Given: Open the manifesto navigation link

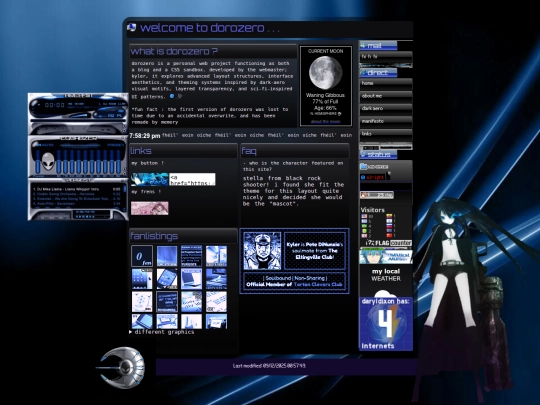Looking at the screenshot, I should pyautogui.click(x=386, y=122).
